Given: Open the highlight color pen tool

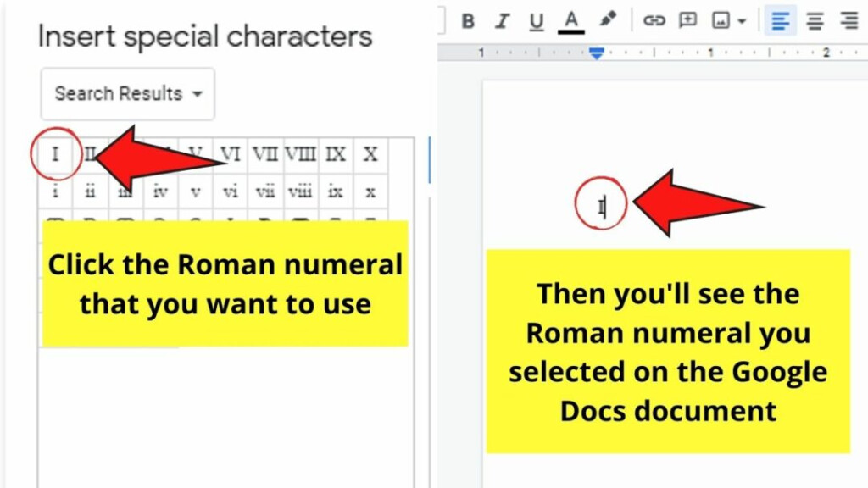Looking at the screenshot, I should coord(608,20).
